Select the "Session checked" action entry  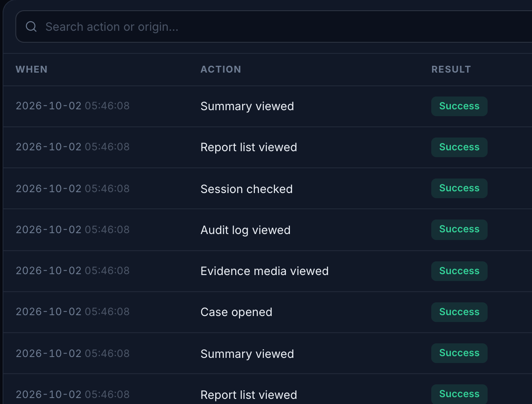(246, 189)
